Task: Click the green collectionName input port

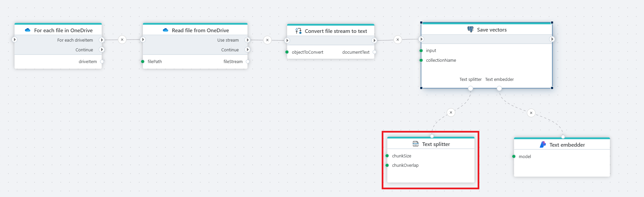Action: [421, 60]
